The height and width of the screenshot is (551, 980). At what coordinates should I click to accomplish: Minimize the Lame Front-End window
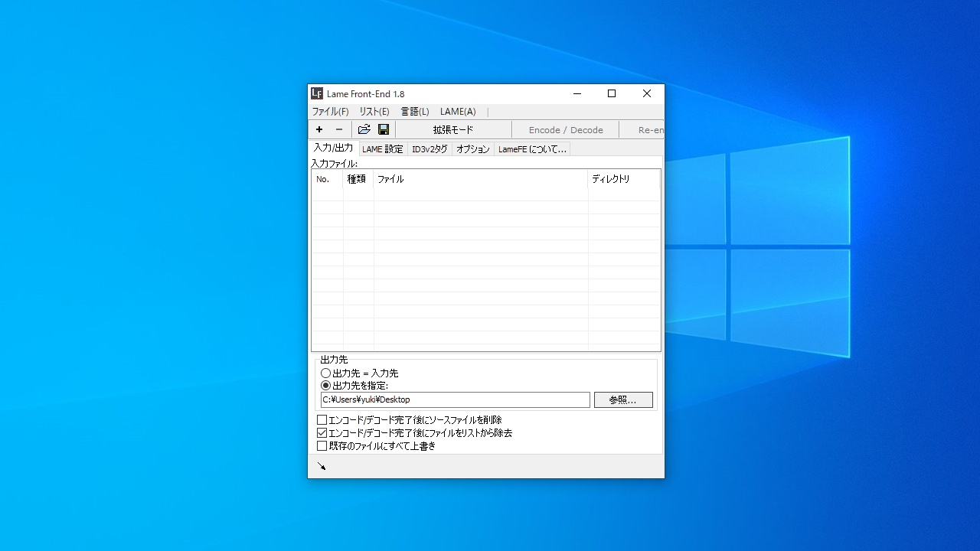point(577,94)
